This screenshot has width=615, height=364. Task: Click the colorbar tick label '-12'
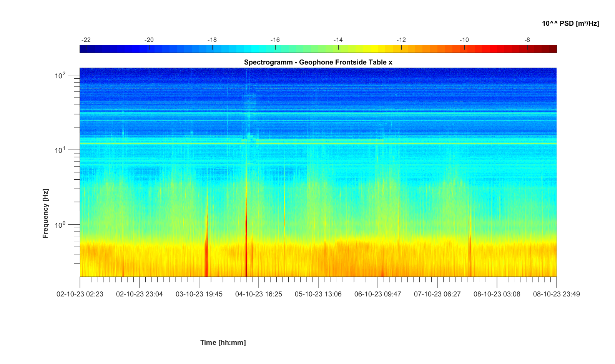(x=401, y=40)
